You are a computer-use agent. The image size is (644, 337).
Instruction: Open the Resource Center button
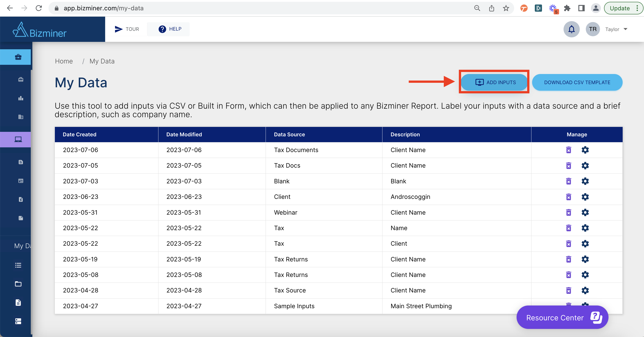(562, 317)
